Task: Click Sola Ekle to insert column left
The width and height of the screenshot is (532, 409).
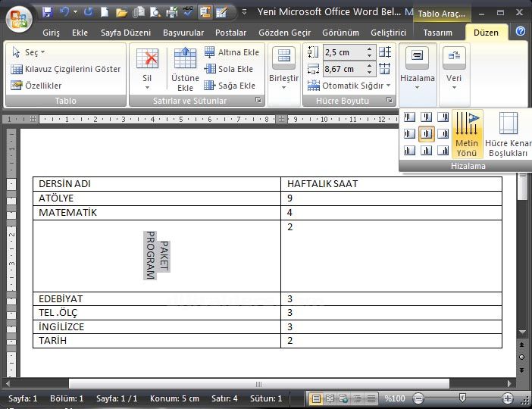Action: click(229, 69)
